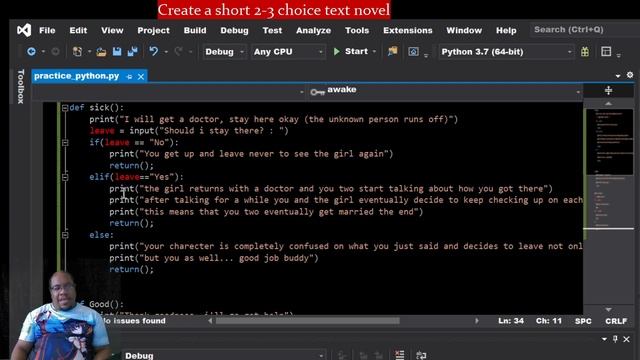
Task: Click the New Project icon
Action: [x=77, y=51]
